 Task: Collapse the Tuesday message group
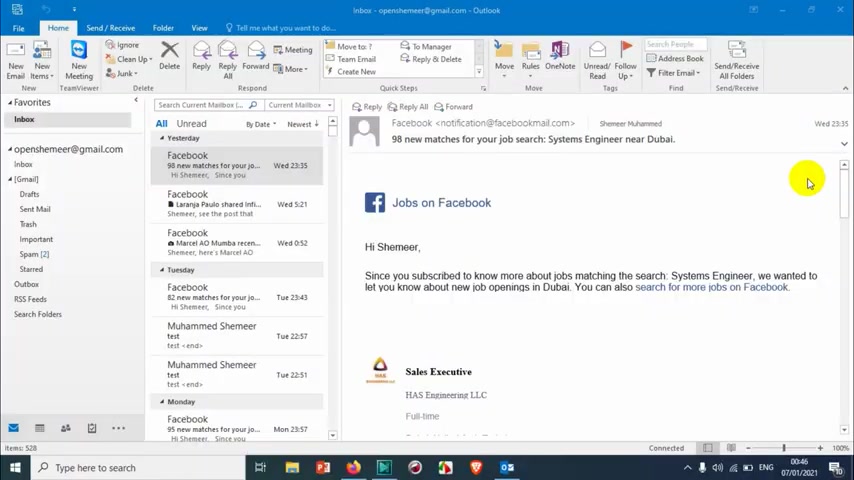tap(162, 270)
